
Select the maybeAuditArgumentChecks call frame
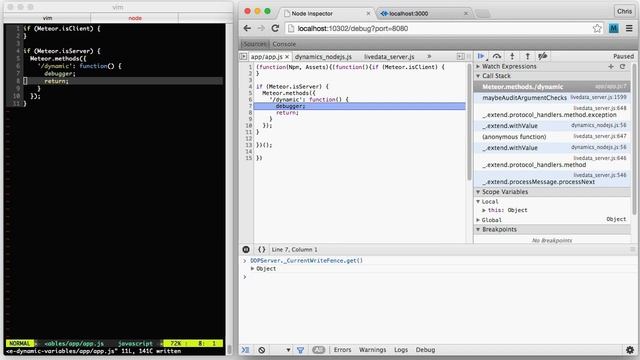(552, 98)
